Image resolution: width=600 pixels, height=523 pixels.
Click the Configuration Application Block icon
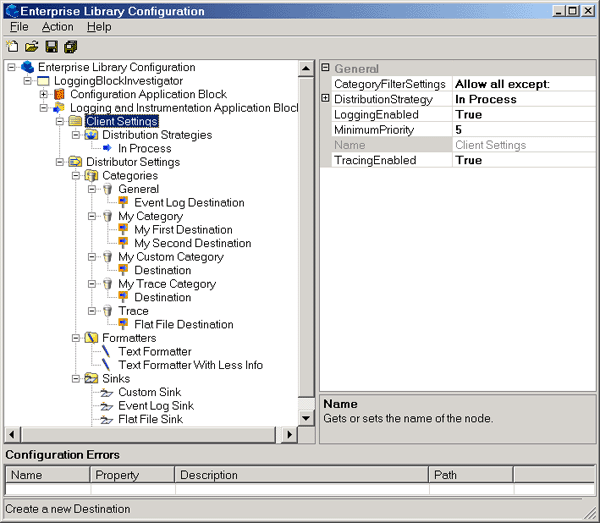[x=59, y=94]
